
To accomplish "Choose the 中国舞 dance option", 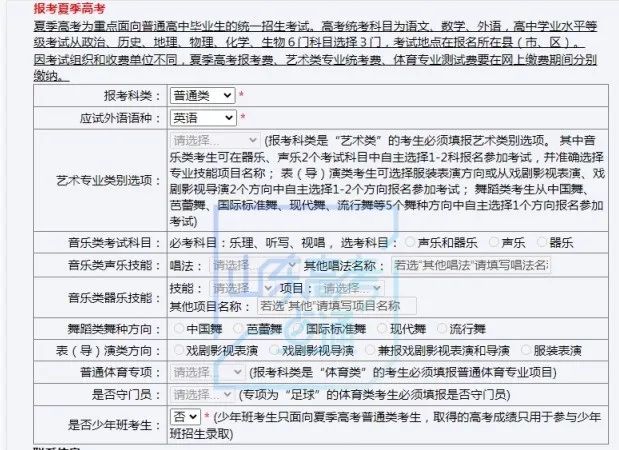I will pos(180,328).
